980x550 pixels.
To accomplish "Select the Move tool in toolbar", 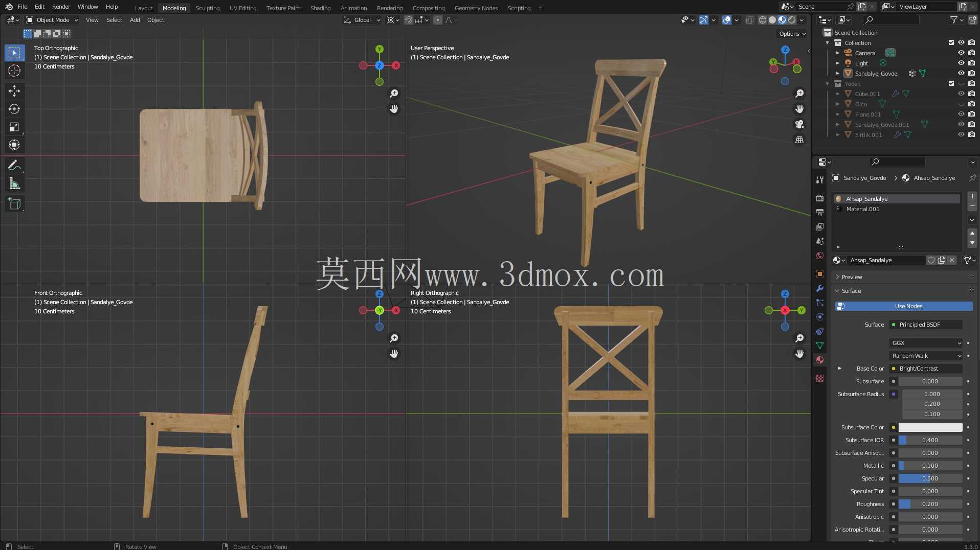I will tap(14, 91).
